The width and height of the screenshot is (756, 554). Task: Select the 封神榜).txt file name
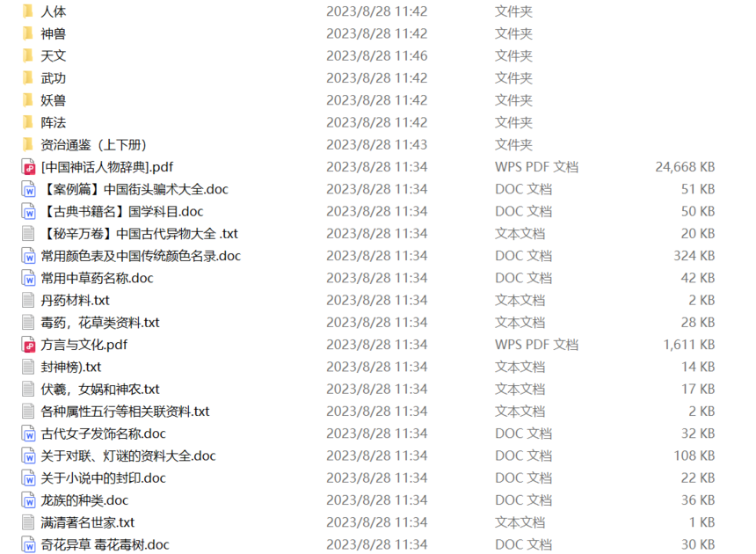71,367
